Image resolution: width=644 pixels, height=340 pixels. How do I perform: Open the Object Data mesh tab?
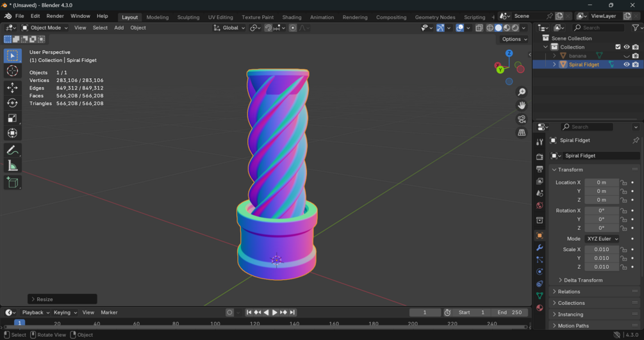pos(540,296)
